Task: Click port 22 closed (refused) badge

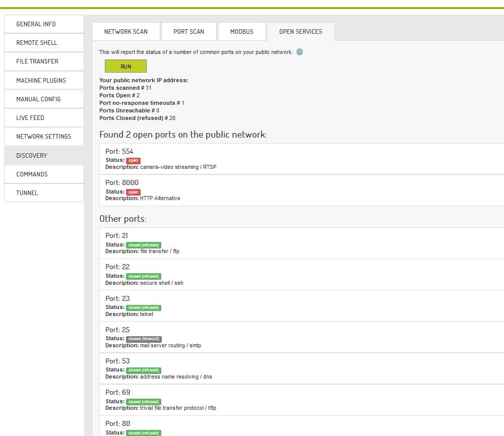Action: click(144, 276)
